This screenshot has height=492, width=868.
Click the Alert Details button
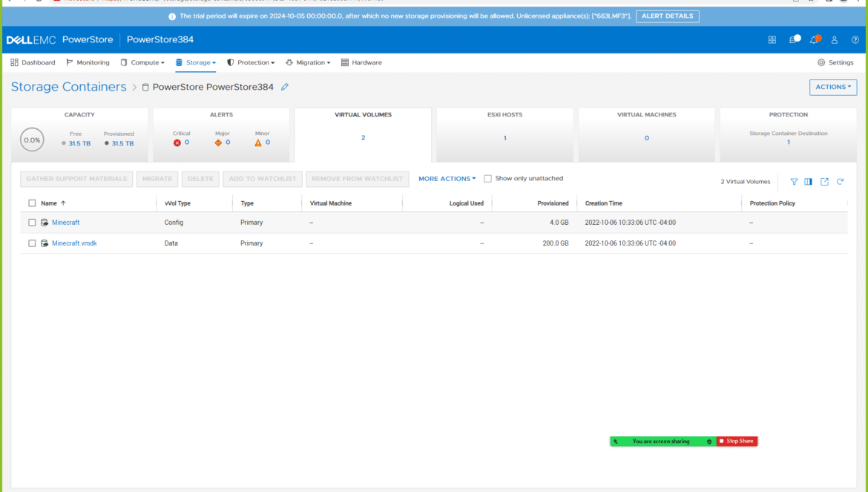click(667, 16)
